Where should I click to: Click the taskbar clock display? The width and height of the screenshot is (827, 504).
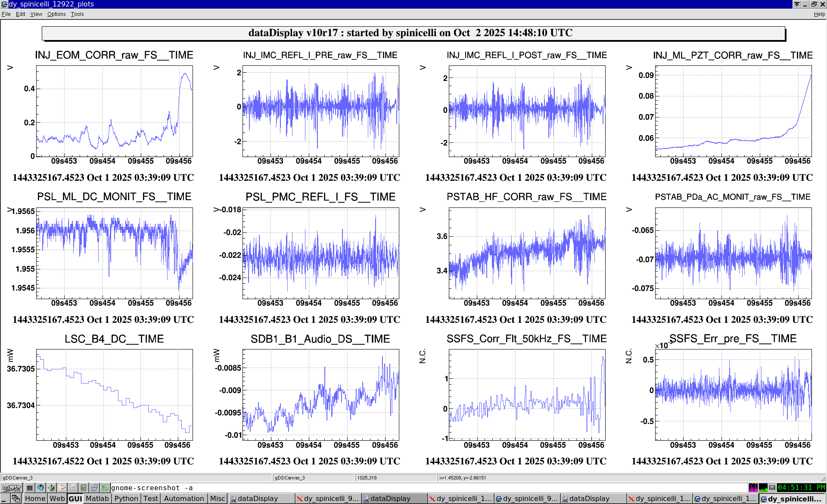point(801,488)
